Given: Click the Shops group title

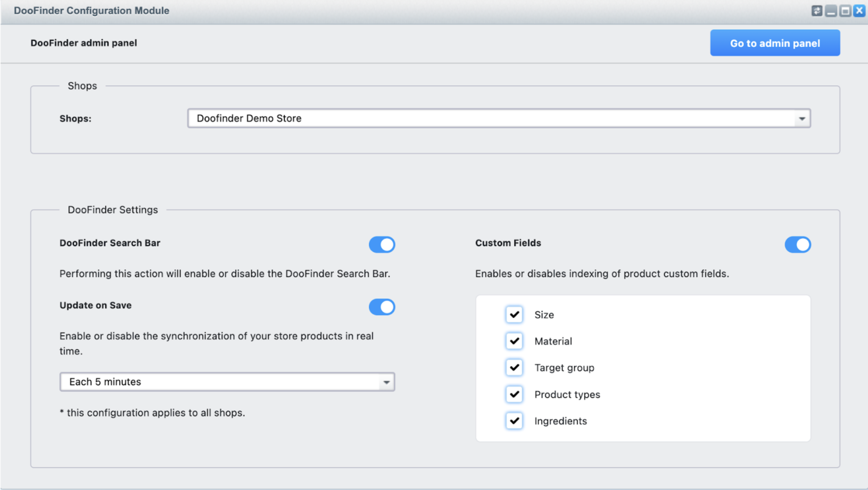Looking at the screenshot, I should [82, 86].
